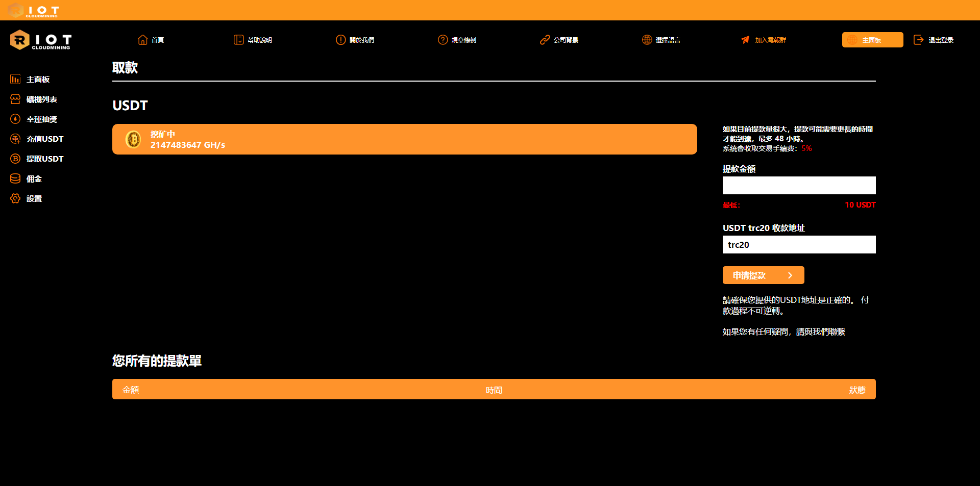Screen dimensions: 980x486
Task: Click the recharge USDT coin icon
Action: pos(15,139)
